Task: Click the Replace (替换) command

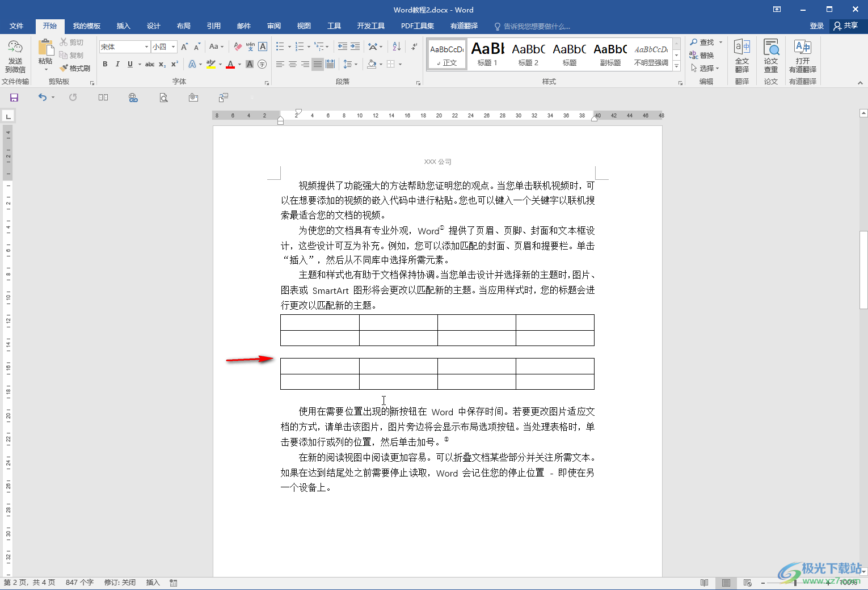Action: coord(702,55)
